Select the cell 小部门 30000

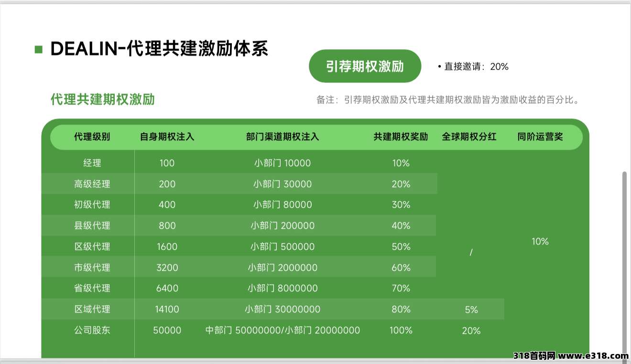point(283,184)
